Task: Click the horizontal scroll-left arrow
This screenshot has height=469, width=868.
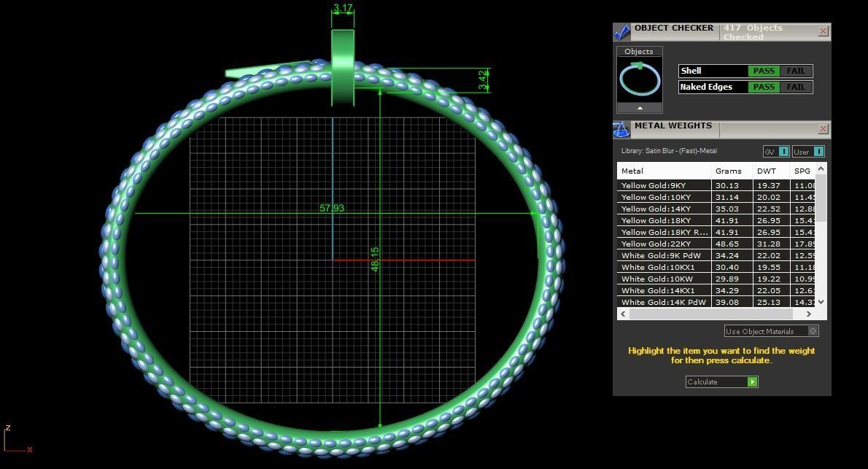Action: 624,314
